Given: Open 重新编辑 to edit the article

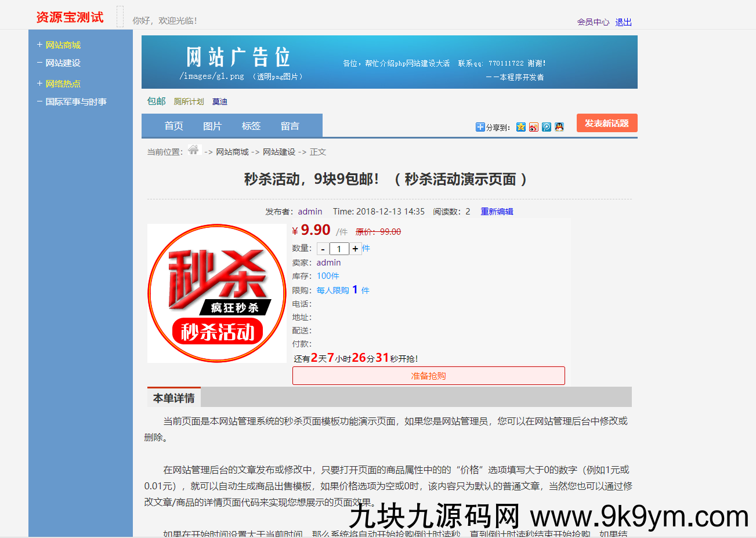Looking at the screenshot, I should click(x=497, y=211).
